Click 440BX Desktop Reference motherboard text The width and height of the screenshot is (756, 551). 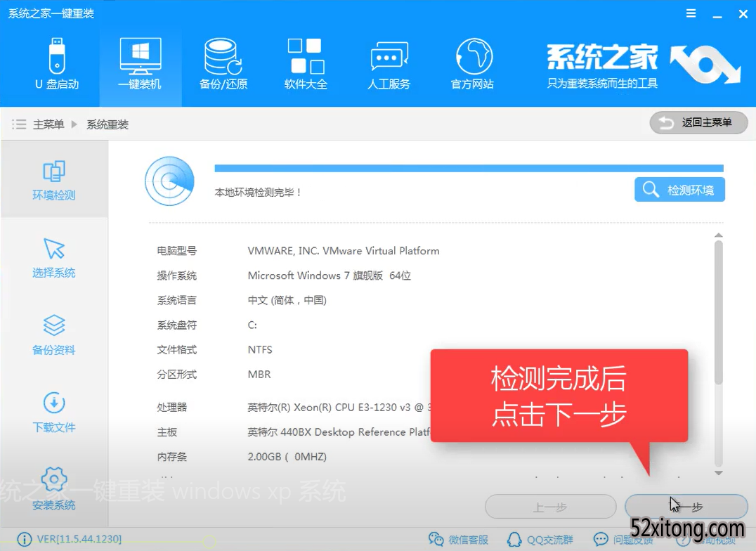pyautogui.click(x=339, y=432)
